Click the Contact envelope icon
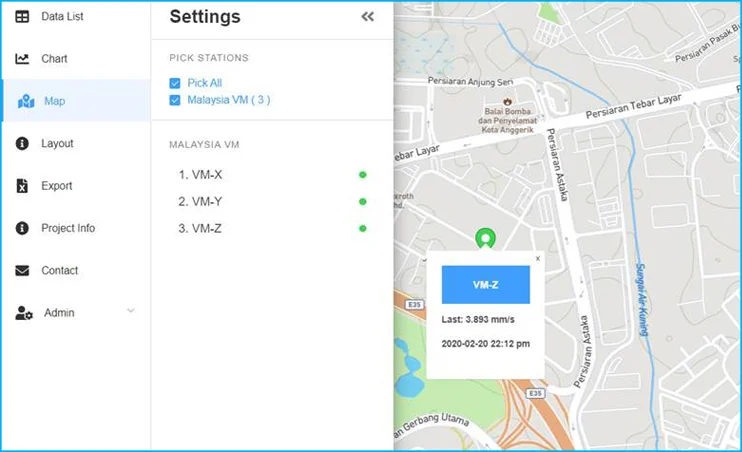The width and height of the screenshot is (742, 452). 22,271
